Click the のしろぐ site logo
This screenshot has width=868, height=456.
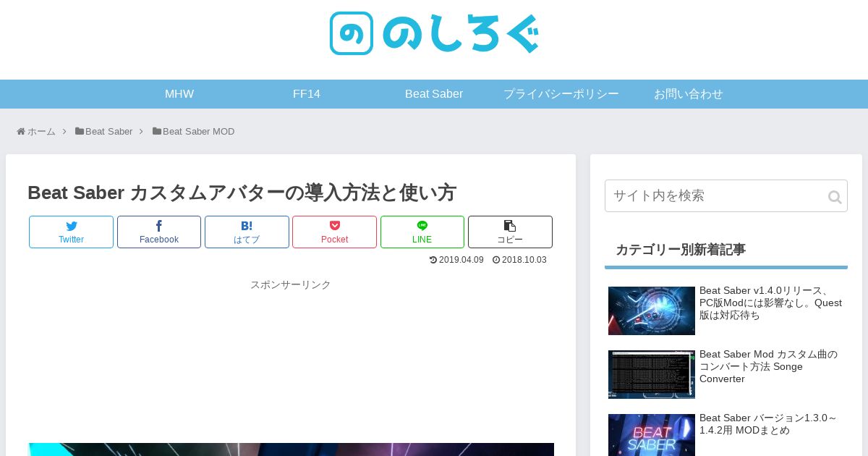pyautogui.click(x=434, y=33)
